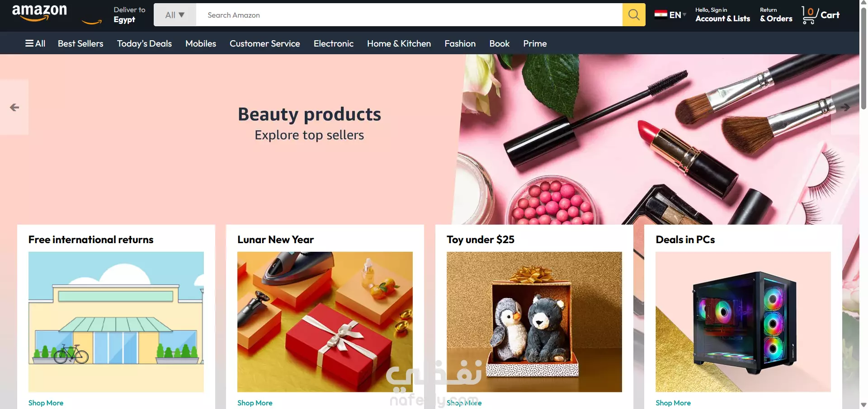868x409 pixels.
Task: Click the Deliver to Egypt location
Action: (129, 14)
